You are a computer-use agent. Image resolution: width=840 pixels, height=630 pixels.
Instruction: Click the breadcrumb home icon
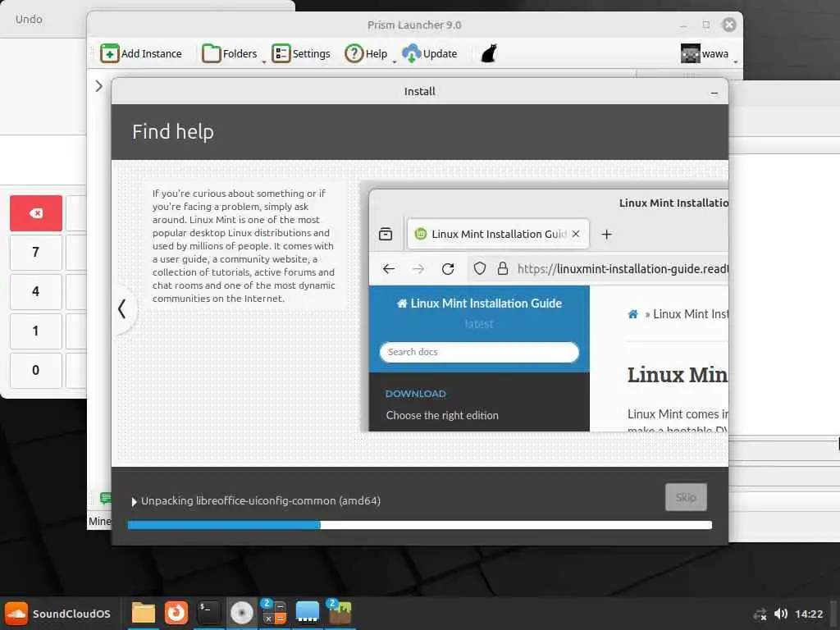pyautogui.click(x=632, y=314)
